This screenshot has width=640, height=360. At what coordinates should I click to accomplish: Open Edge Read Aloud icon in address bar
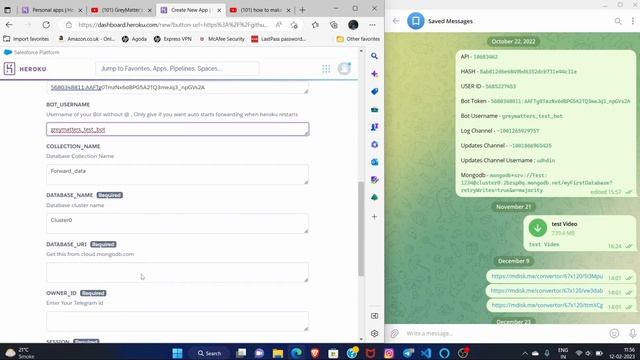[279, 25]
